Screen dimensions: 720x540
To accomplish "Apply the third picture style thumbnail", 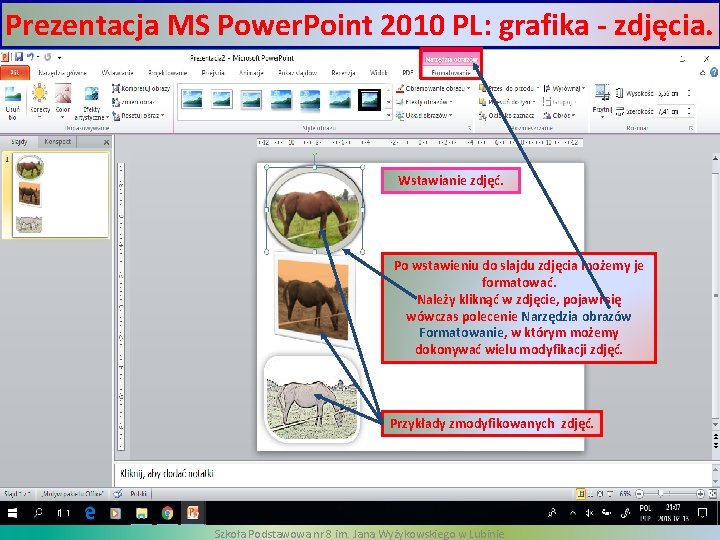I will point(251,99).
